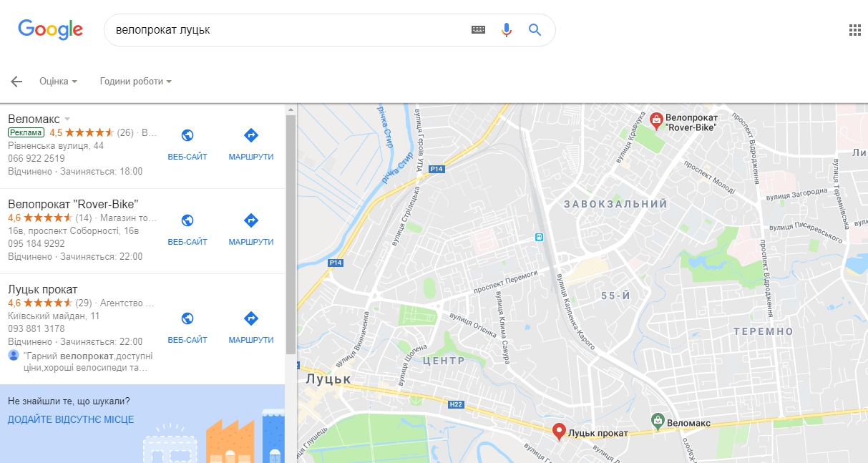Click phone number 093 881 3178
The width and height of the screenshot is (868, 463).
pyautogui.click(x=36, y=328)
